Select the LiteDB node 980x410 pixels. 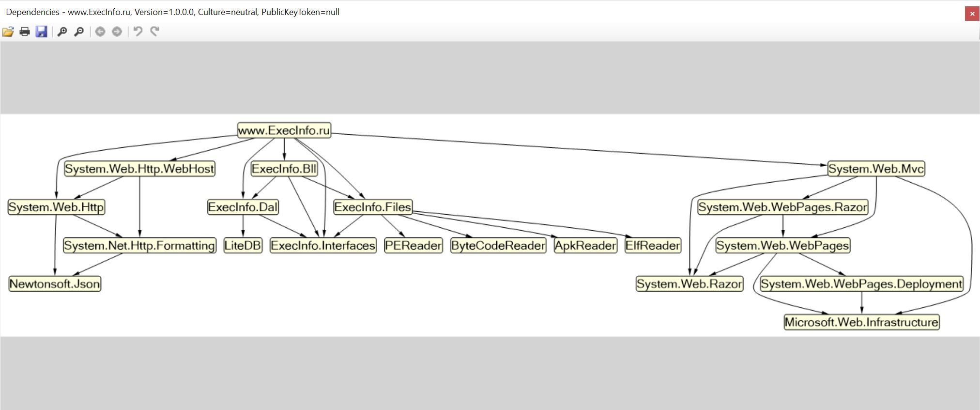point(243,245)
